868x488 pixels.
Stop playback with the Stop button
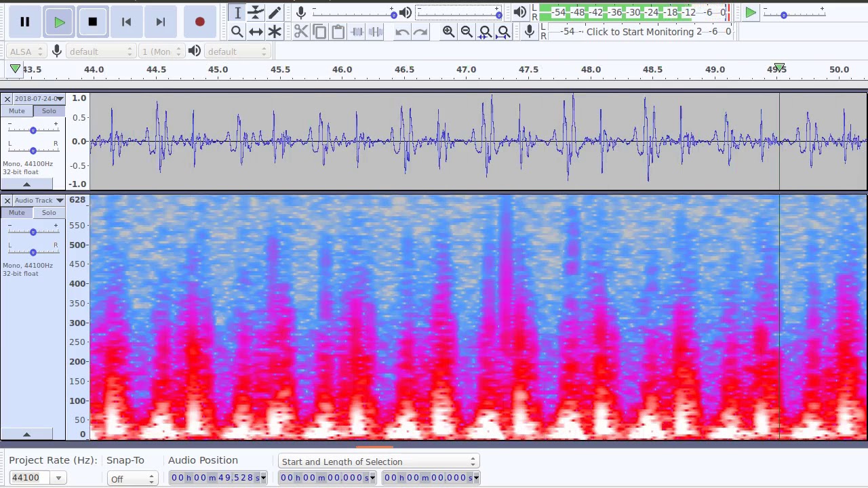click(x=93, y=22)
